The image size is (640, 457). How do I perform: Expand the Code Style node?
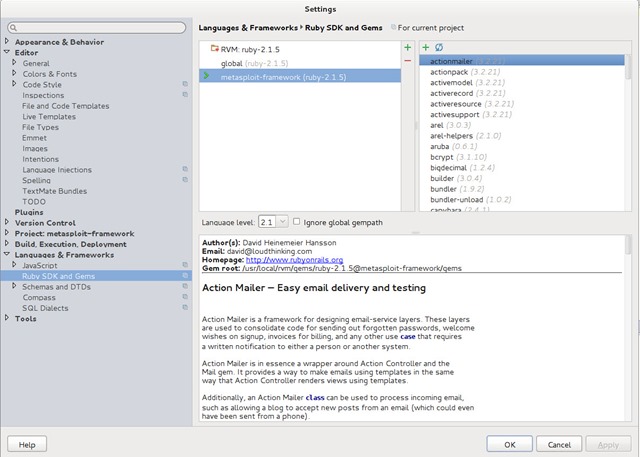14,84
